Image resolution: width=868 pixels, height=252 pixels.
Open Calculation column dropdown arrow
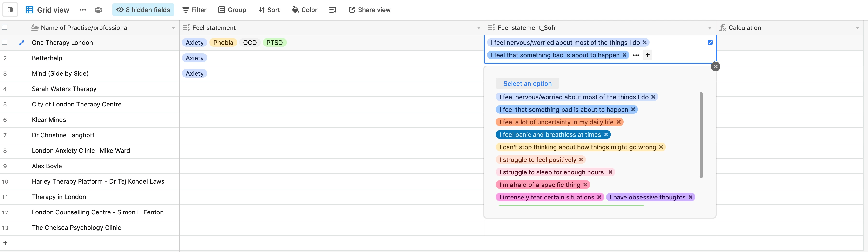pyautogui.click(x=857, y=28)
